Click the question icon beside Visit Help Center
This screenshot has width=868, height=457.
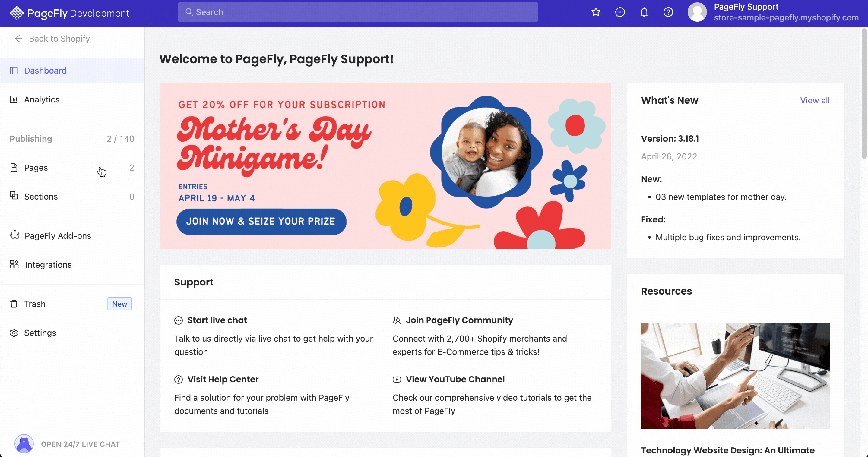coord(178,380)
